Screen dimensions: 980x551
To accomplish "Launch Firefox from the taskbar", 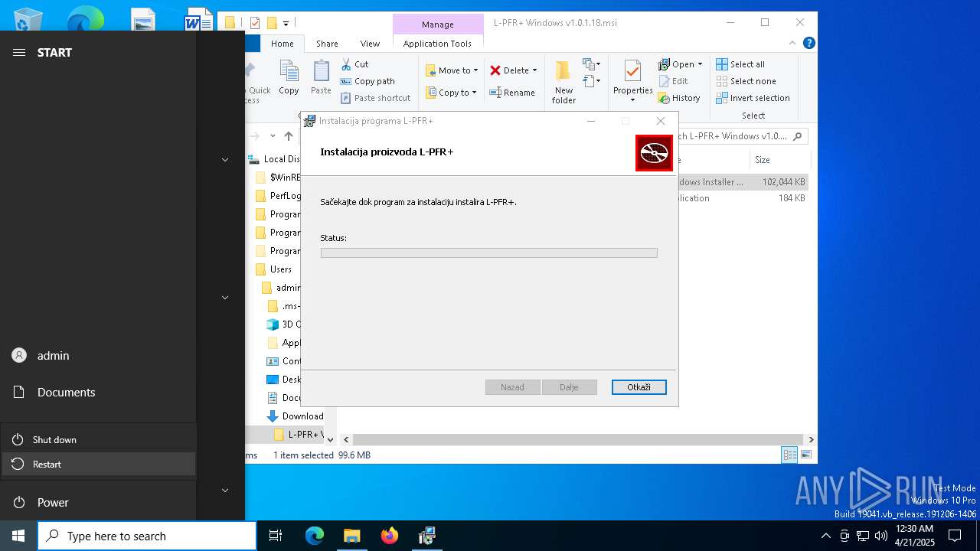I will 389,536.
